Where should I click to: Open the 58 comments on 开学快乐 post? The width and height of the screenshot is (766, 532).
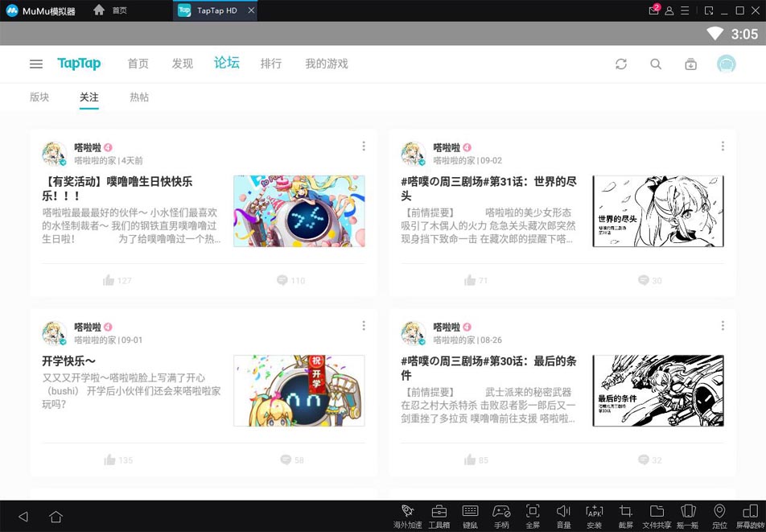tap(292, 460)
